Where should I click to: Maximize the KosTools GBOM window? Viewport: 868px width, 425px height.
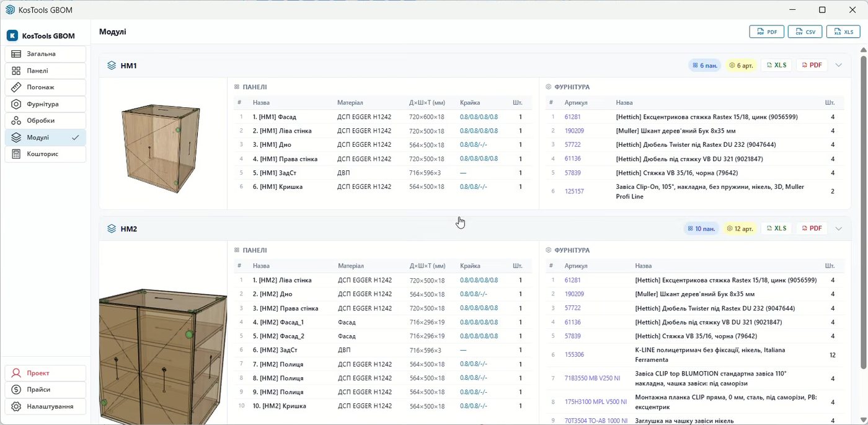[822, 9]
